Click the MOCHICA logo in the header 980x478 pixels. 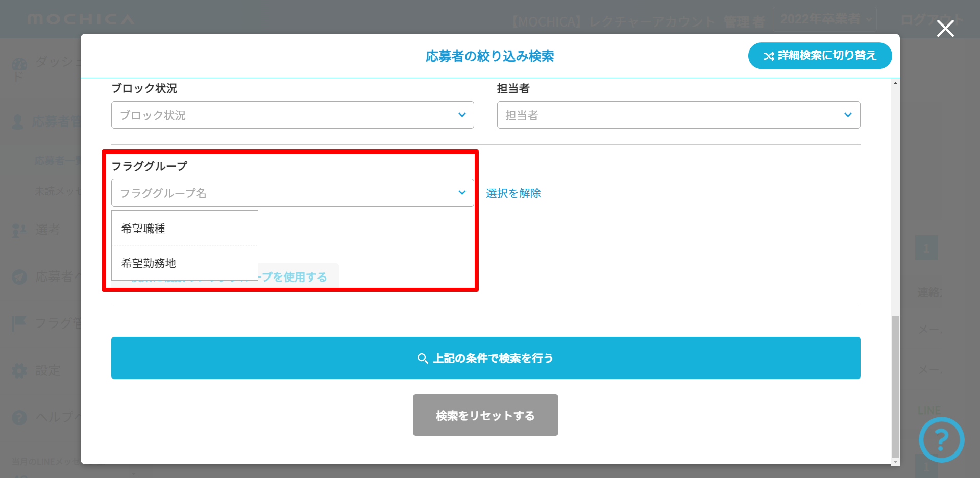click(x=81, y=19)
